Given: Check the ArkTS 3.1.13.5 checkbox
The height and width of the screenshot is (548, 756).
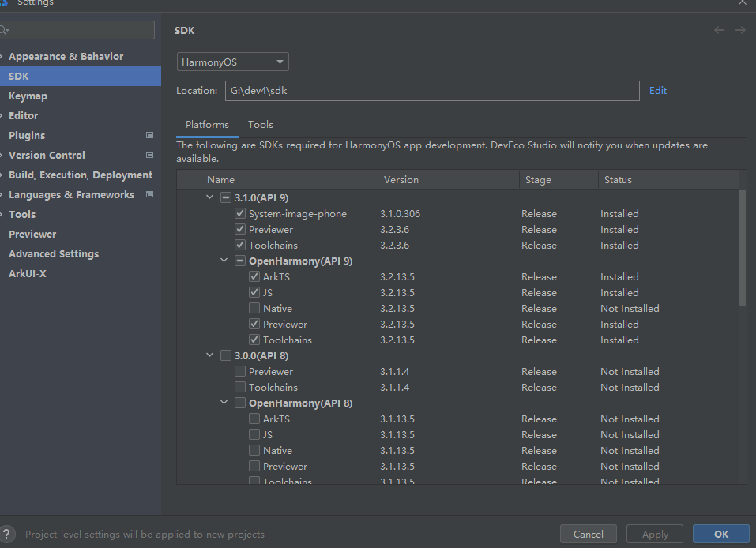Looking at the screenshot, I should point(254,419).
